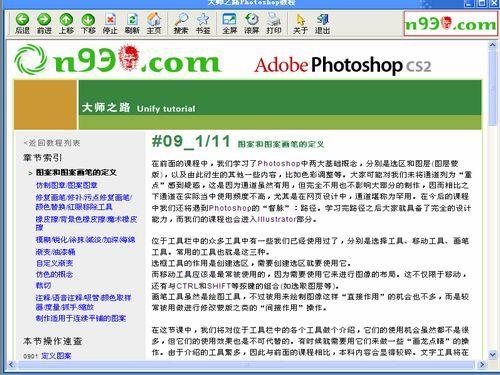Open the 修复画笔/修补/污点修复画笔 chapter link
Image resolution: width=500 pixels, height=375 pixels.
84,202
